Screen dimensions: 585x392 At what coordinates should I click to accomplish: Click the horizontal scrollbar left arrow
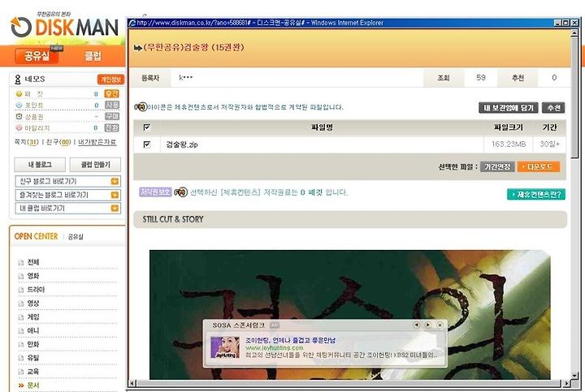tap(132, 383)
